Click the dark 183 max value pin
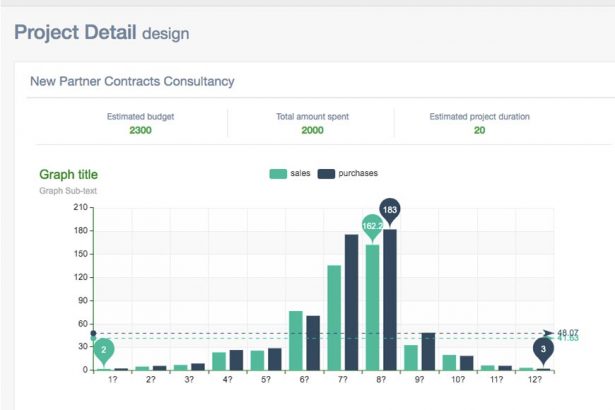 click(390, 210)
